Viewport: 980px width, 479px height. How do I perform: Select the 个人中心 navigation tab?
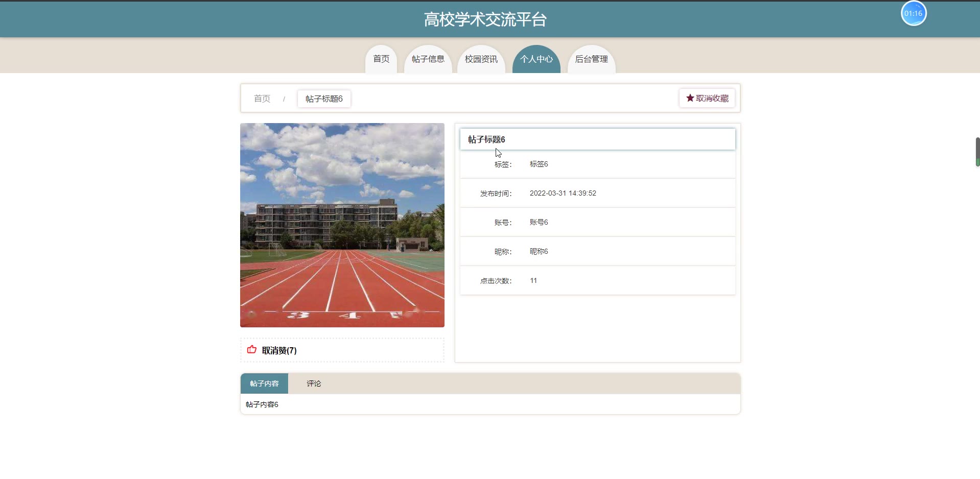tap(536, 59)
